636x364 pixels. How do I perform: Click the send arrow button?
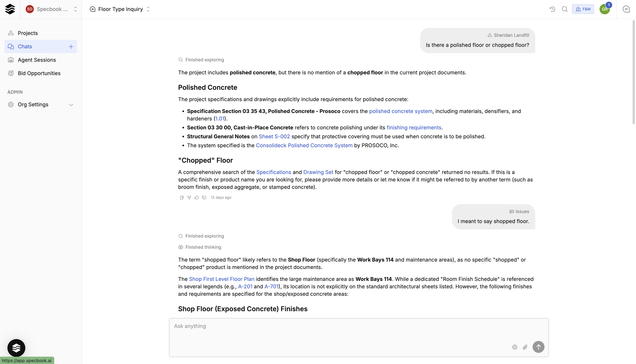pos(539,347)
